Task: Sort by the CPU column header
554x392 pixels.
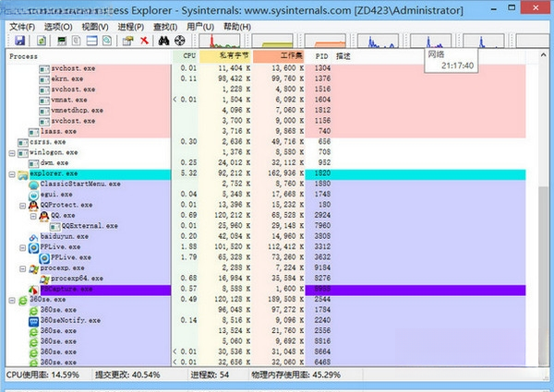Action: coord(186,56)
